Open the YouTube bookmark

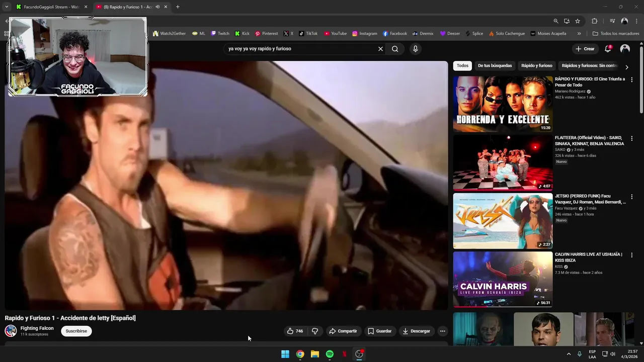coord(336,34)
